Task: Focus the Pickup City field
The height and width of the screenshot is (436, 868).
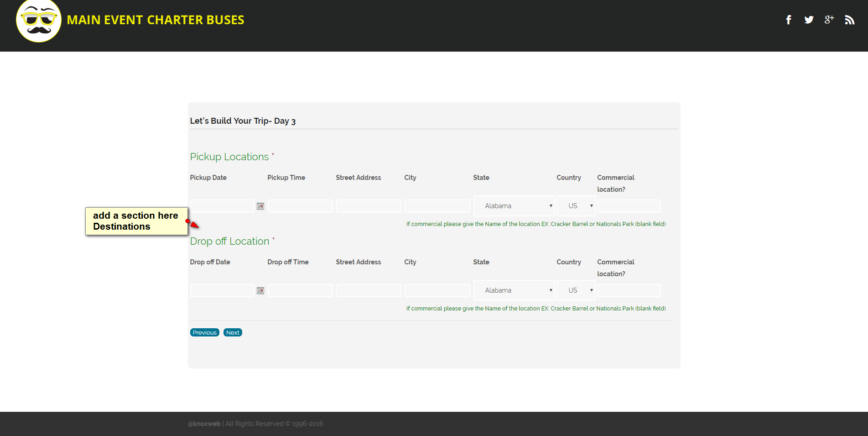Action: 437,206
